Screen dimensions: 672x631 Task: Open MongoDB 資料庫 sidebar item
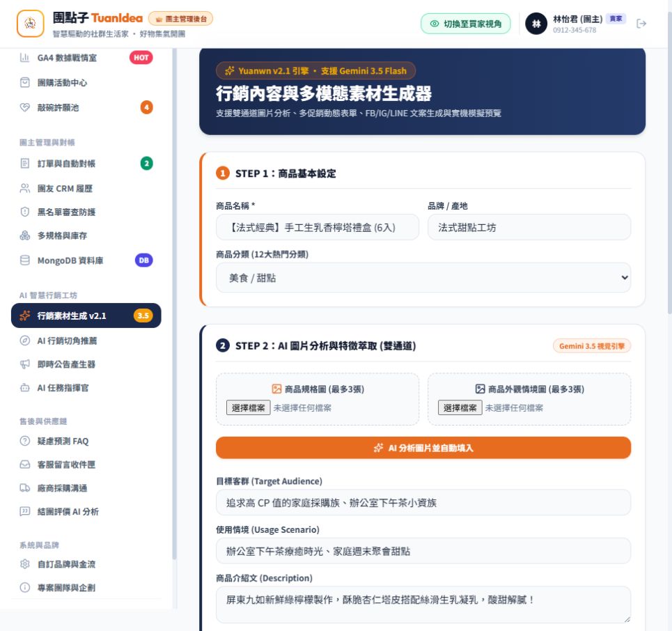86,260
